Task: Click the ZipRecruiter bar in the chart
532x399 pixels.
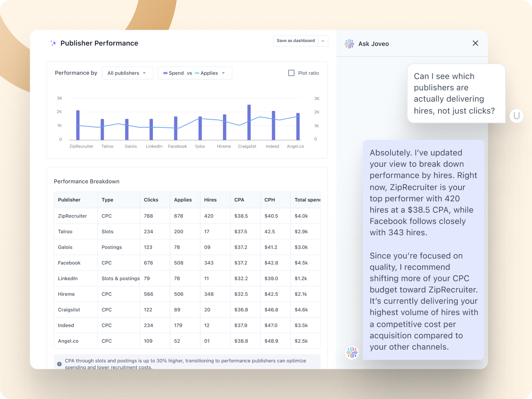Action: pyautogui.click(x=78, y=125)
